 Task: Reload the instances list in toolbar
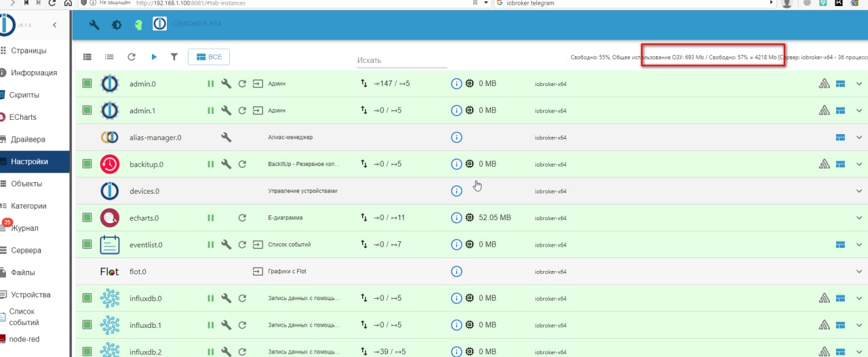coord(132,57)
